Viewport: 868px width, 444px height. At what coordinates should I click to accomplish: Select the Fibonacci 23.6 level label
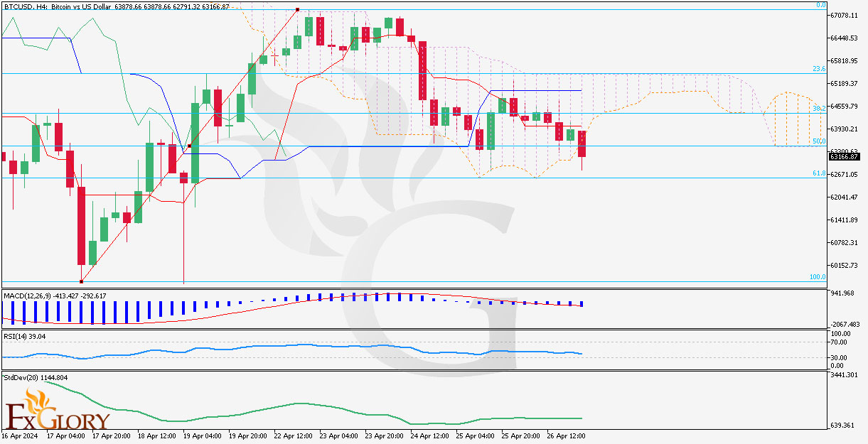[819, 69]
